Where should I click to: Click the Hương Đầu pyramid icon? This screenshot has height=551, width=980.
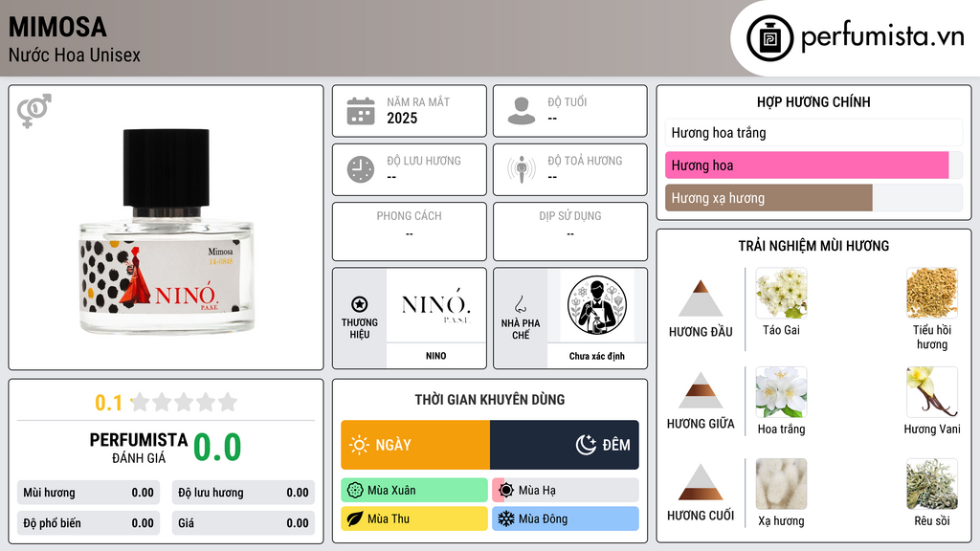pyautogui.click(x=701, y=298)
